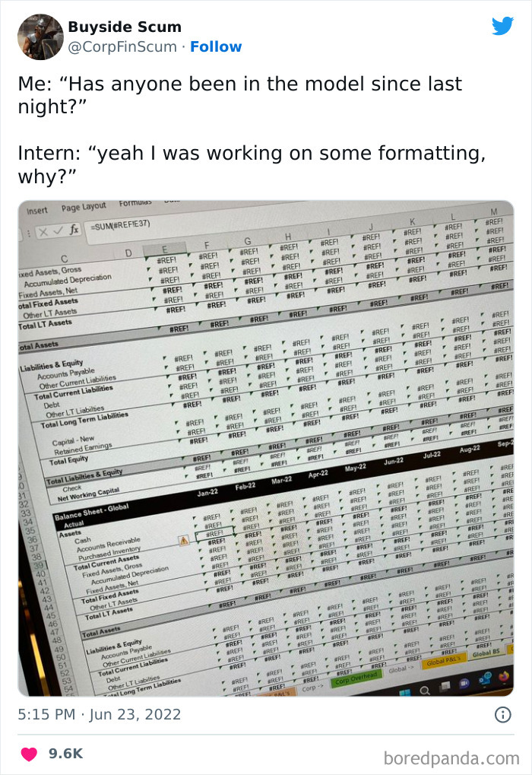Click the Buyside Scum profile avatar

coord(40,37)
